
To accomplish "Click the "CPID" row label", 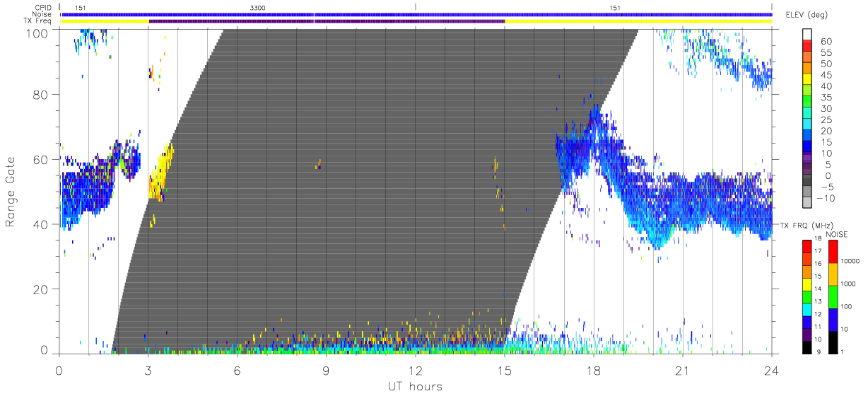I will tap(44, 7).
